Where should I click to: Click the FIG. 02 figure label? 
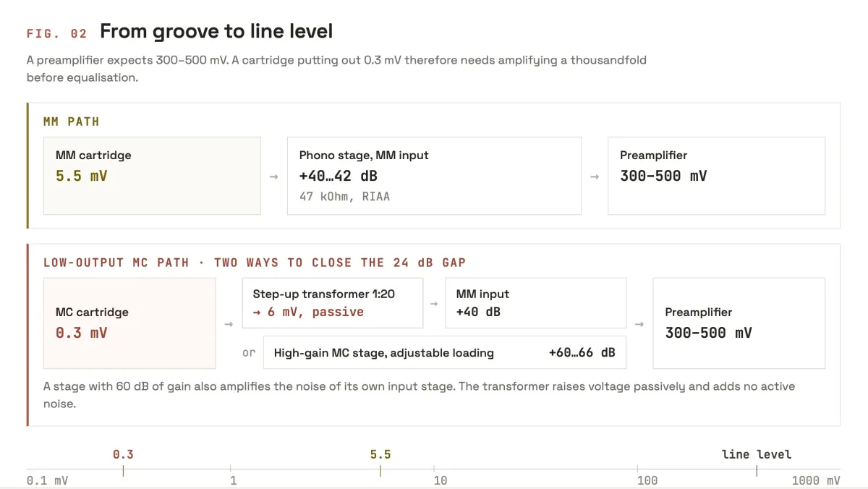57,33
